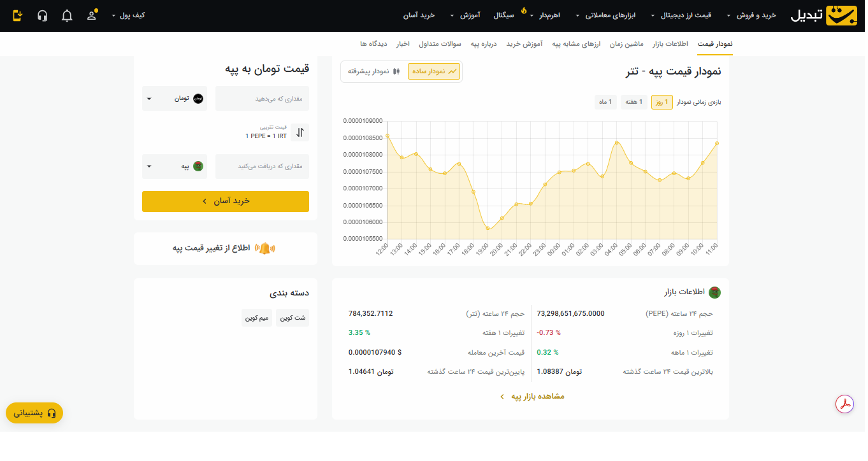This screenshot has height=461, width=868.
Task: Expand the کیف پول dropdown
Action: (x=132, y=15)
